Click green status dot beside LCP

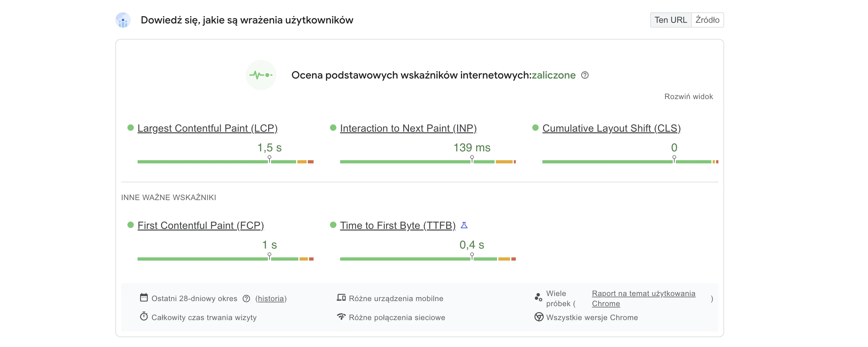coord(131,128)
